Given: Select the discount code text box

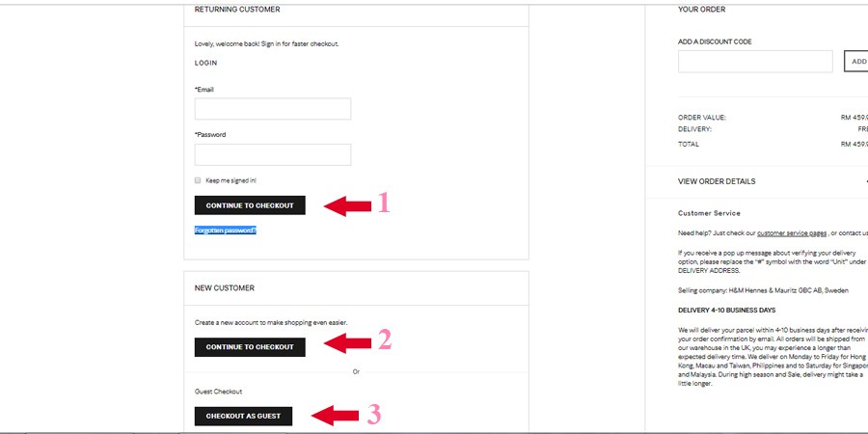Looking at the screenshot, I should pos(755,62).
